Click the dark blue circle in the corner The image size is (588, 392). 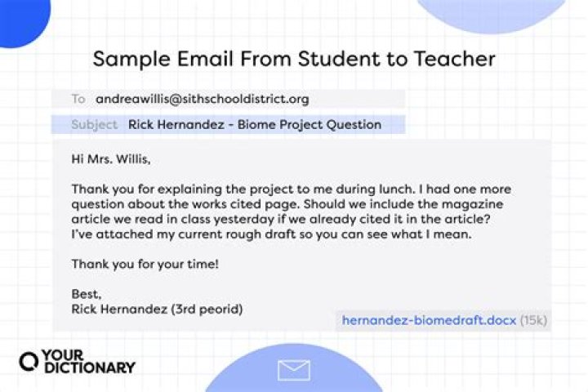coord(18,18)
